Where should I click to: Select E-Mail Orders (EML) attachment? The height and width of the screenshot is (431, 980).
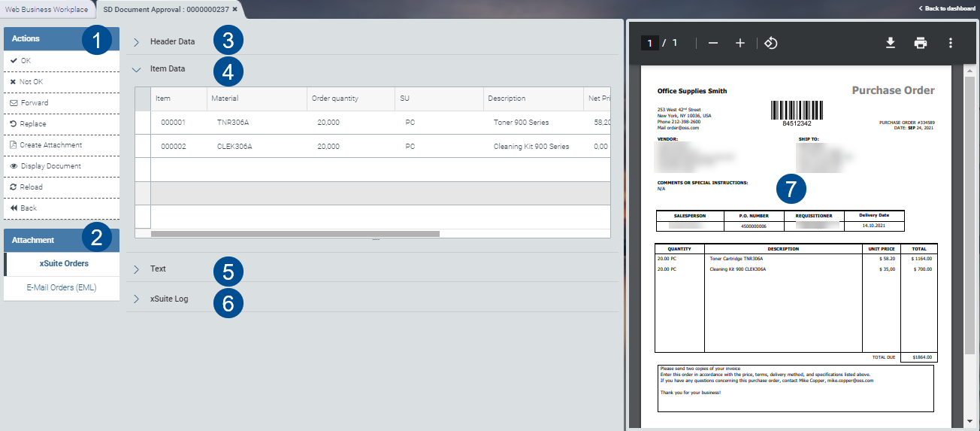click(62, 287)
